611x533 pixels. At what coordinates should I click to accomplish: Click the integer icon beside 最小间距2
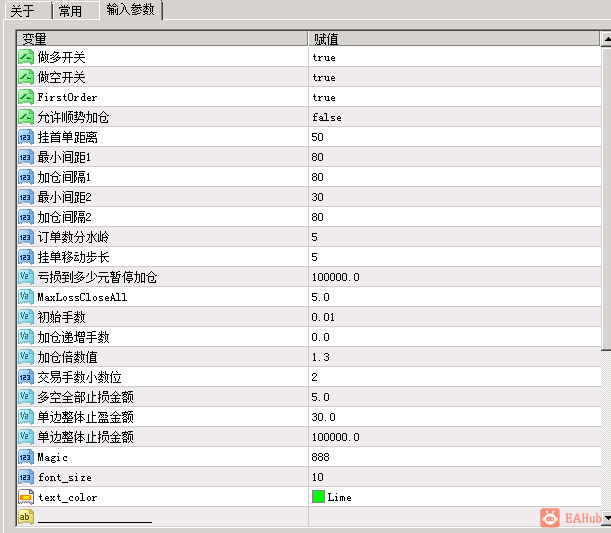click(26, 197)
